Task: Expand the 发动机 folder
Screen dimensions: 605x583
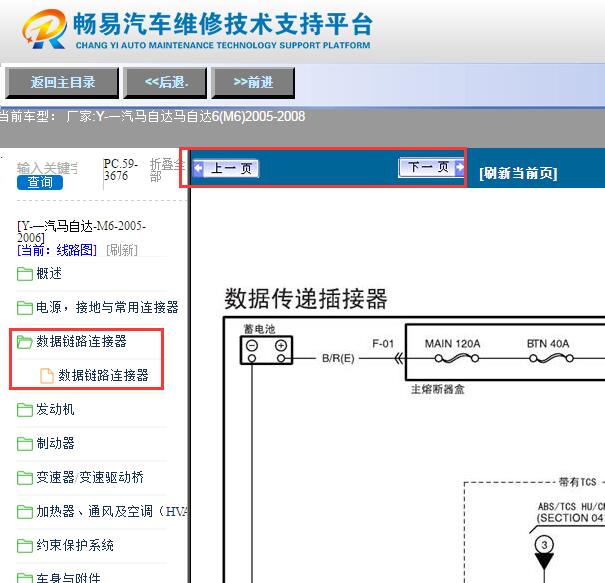Action: pos(55,409)
